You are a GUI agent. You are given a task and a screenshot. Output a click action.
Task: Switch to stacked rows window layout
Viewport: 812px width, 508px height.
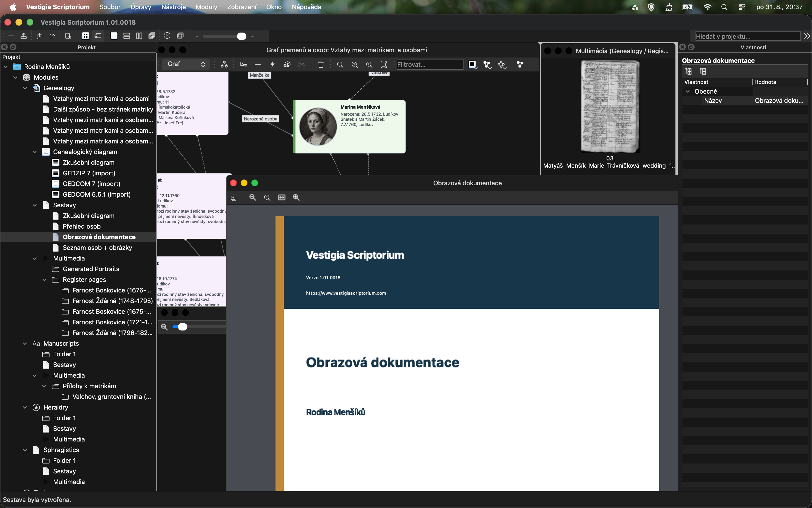click(126, 36)
